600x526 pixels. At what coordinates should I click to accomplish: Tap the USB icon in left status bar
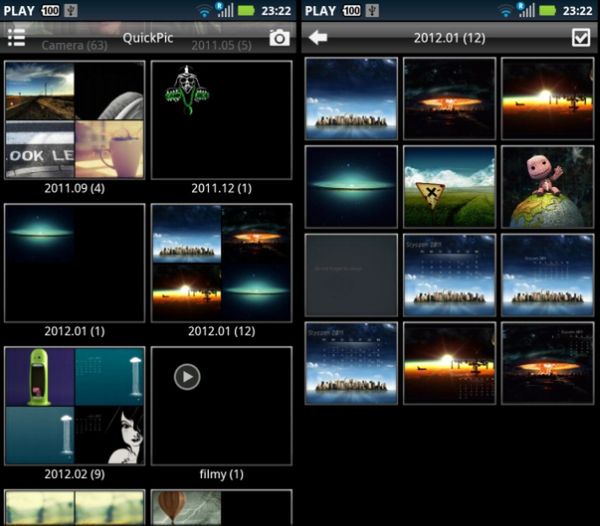[70, 10]
